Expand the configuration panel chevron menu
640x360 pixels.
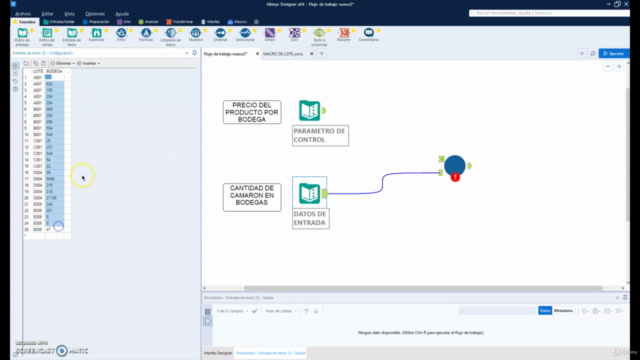click(187, 53)
